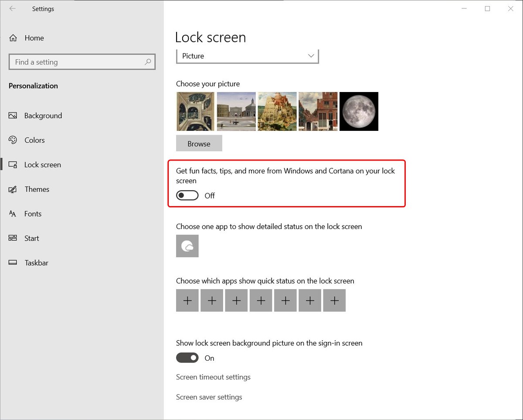The height and width of the screenshot is (420, 523).
Task: Open Home via the house icon
Action: pyautogui.click(x=13, y=38)
